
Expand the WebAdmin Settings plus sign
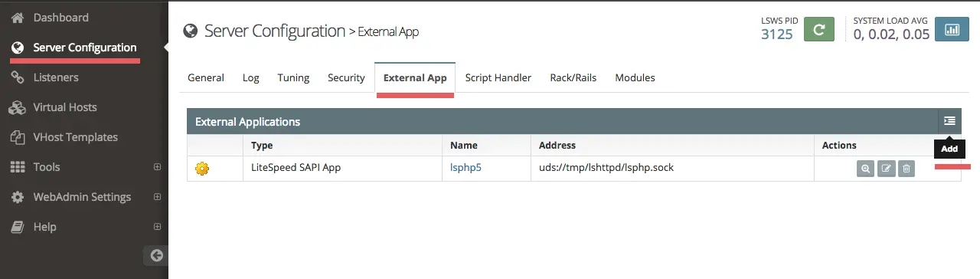coord(157,197)
